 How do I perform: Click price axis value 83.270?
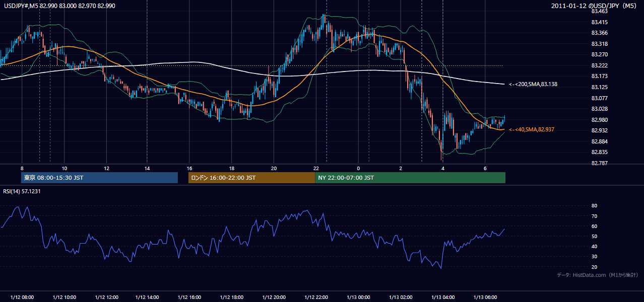(599, 54)
